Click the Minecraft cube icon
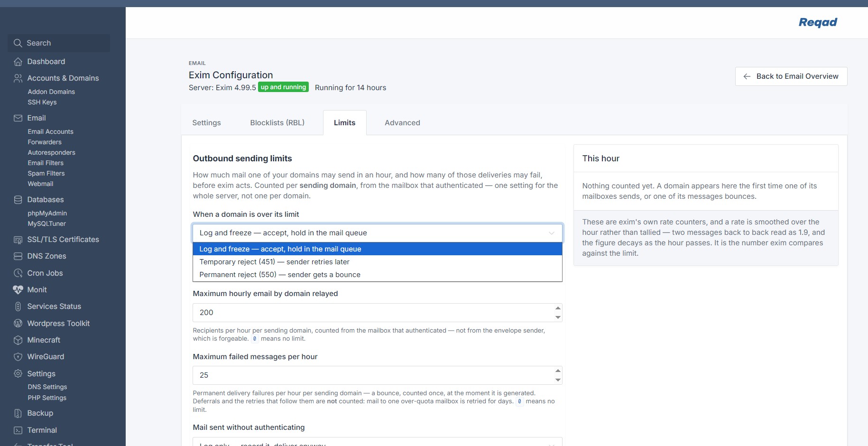The height and width of the screenshot is (446, 868). pyautogui.click(x=18, y=340)
